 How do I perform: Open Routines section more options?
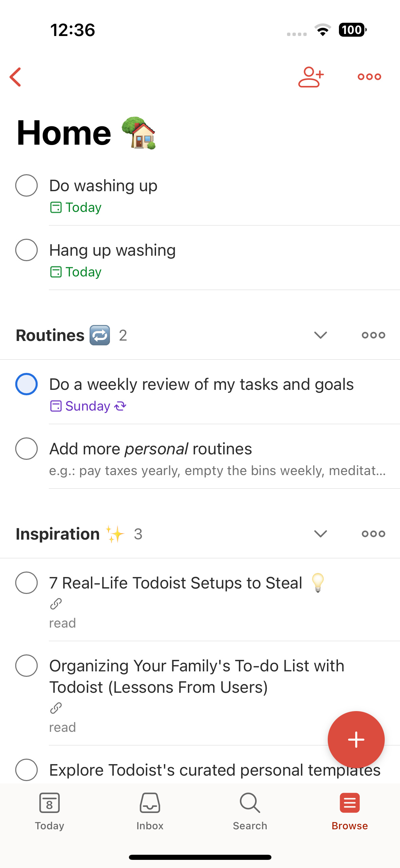(x=373, y=335)
